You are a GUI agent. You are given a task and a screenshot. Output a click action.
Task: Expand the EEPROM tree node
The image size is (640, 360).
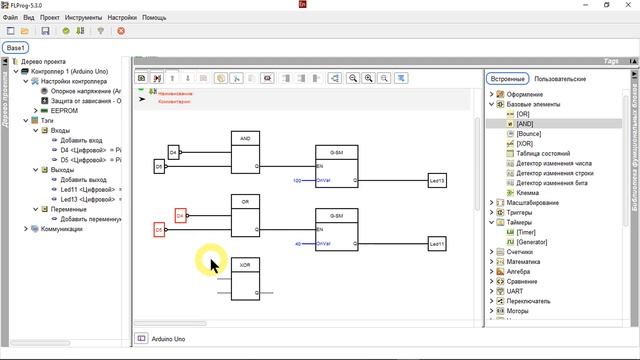click(36, 111)
